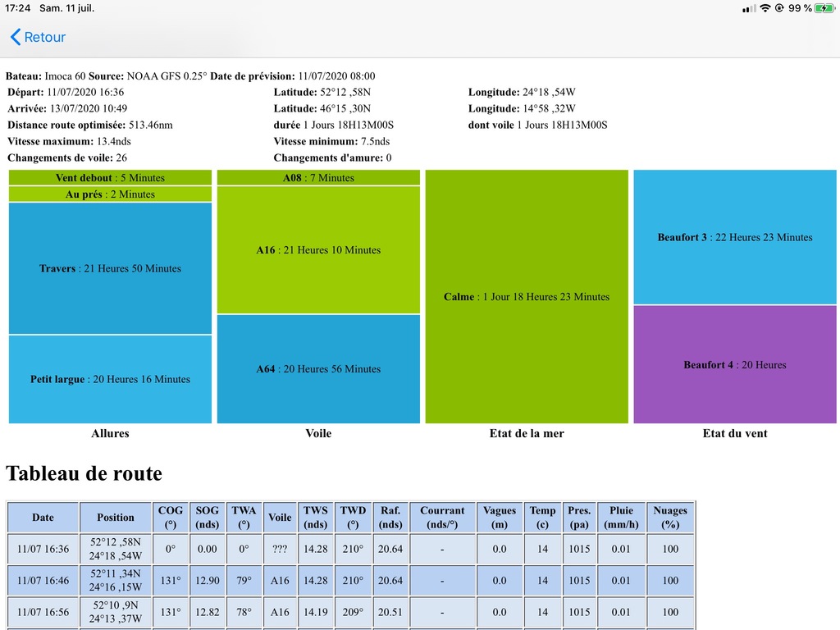Click the Etat du vent caption
The image size is (840, 630).
click(x=735, y=433)
